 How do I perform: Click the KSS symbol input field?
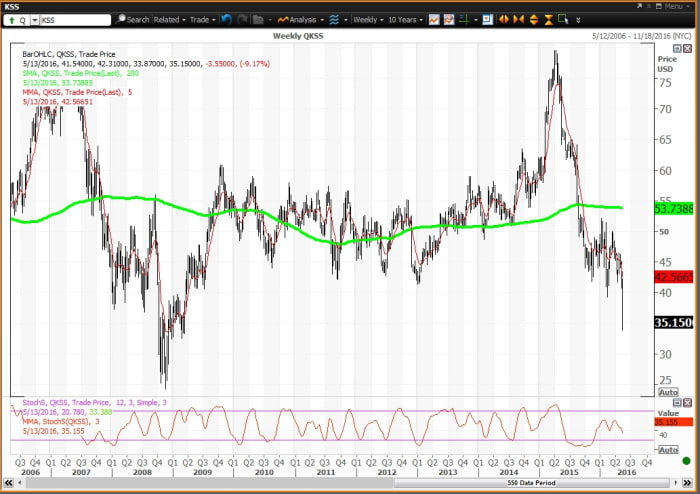click(x=75, y=19)
